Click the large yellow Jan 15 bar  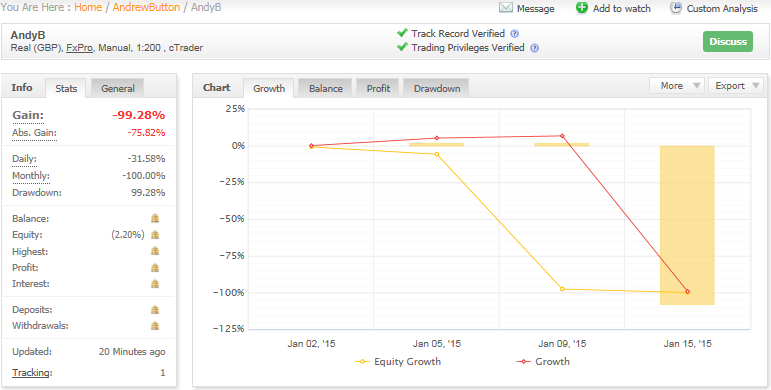pyautogui.click(x=687, y=225)
